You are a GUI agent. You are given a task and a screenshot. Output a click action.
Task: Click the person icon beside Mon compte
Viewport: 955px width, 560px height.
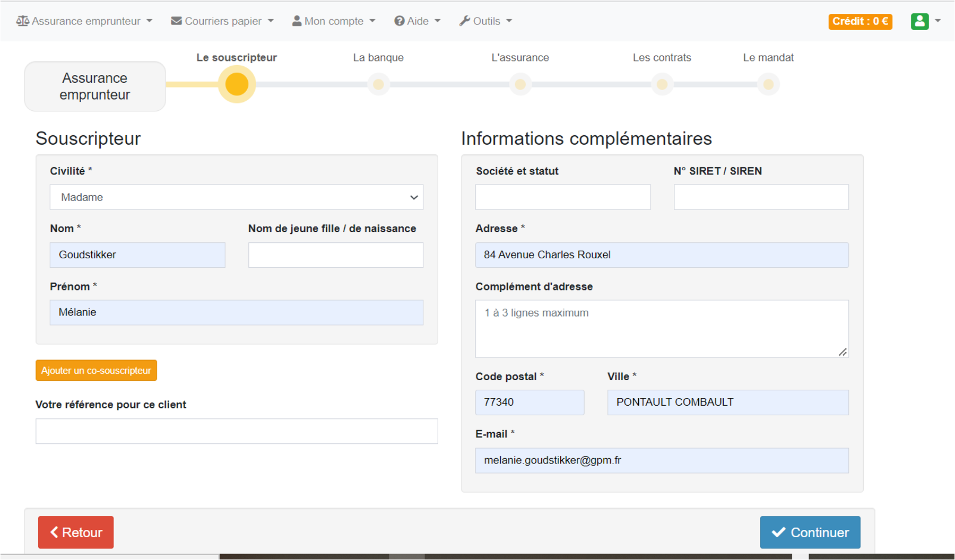(x=297, y=21)
